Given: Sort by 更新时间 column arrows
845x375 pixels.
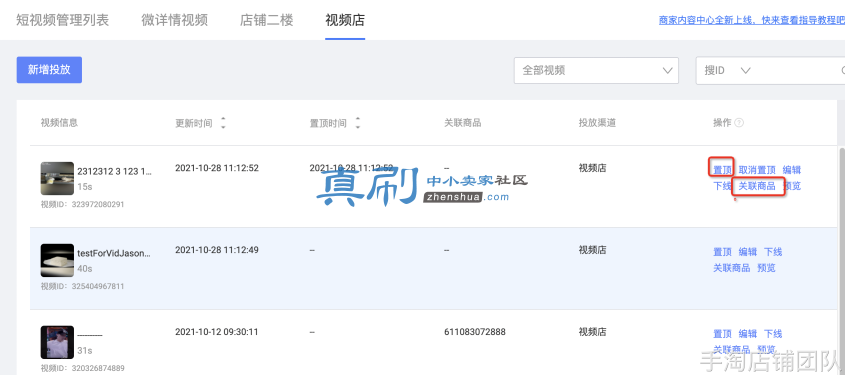Looking at the screenshot, I should pyautogui.click(x=223, y=123).
